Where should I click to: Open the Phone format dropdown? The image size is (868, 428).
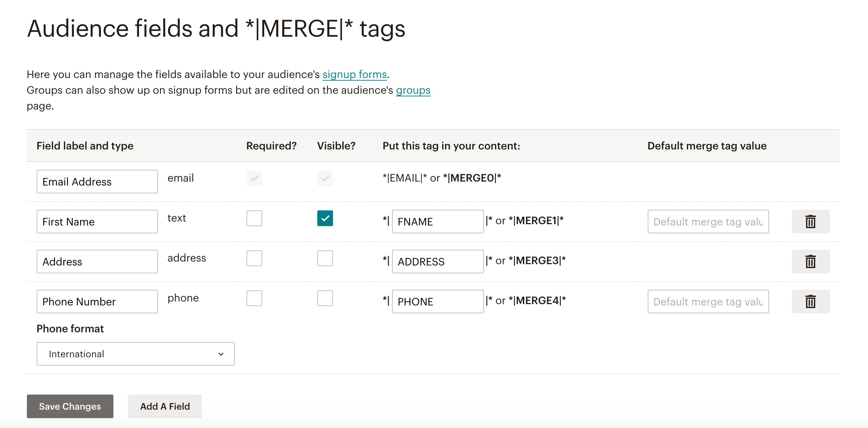[135, 354]
